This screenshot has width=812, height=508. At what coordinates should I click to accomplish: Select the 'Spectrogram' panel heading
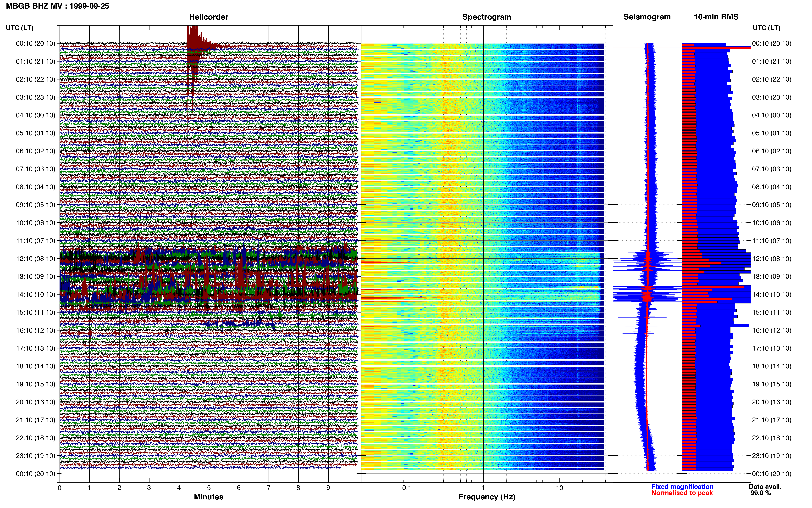pyautogui.click(x=487, y=17)
